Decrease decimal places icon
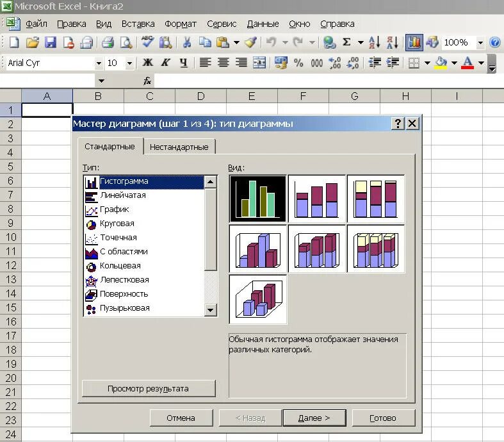 point(353,63)
